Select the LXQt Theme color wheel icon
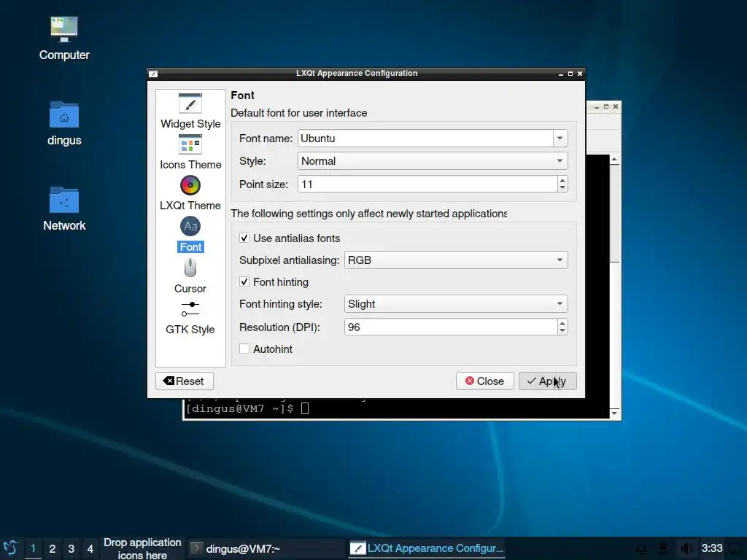Image resolution: width=747 pixels, height=560 pixels. coord(190,186)
